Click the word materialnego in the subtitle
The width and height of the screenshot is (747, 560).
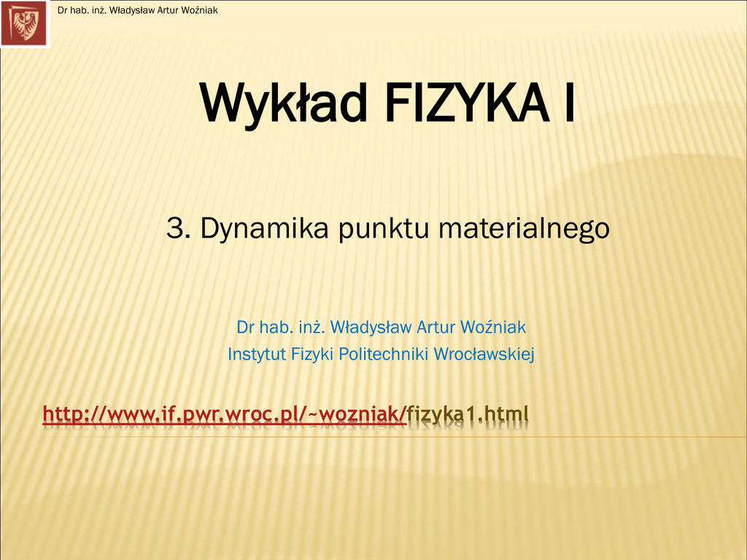coord(524,228)
